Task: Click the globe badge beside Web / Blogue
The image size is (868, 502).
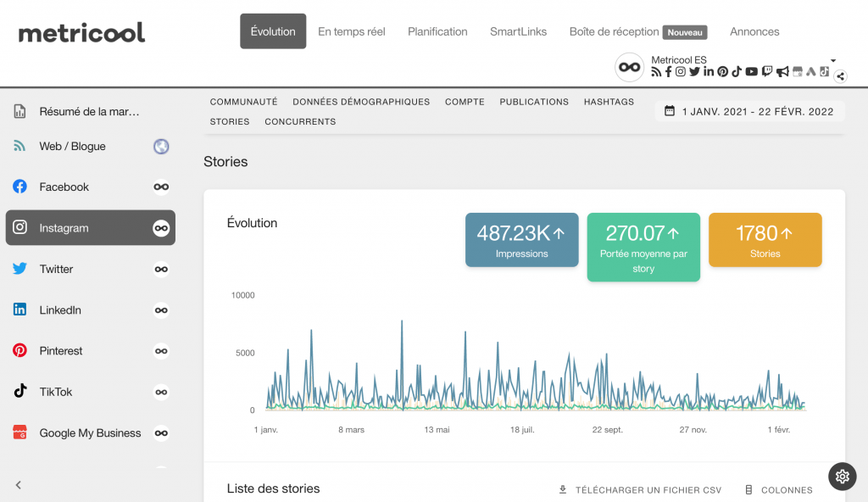Action: pos(161,147)
